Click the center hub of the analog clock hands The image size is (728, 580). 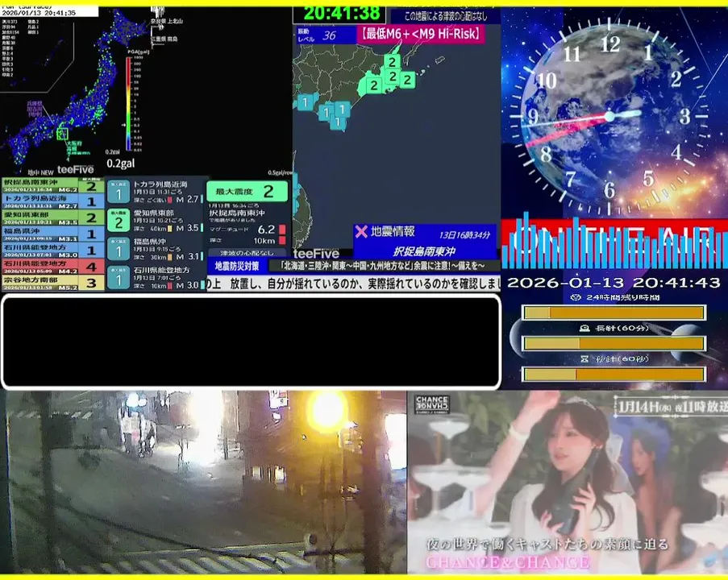point(609,116)
